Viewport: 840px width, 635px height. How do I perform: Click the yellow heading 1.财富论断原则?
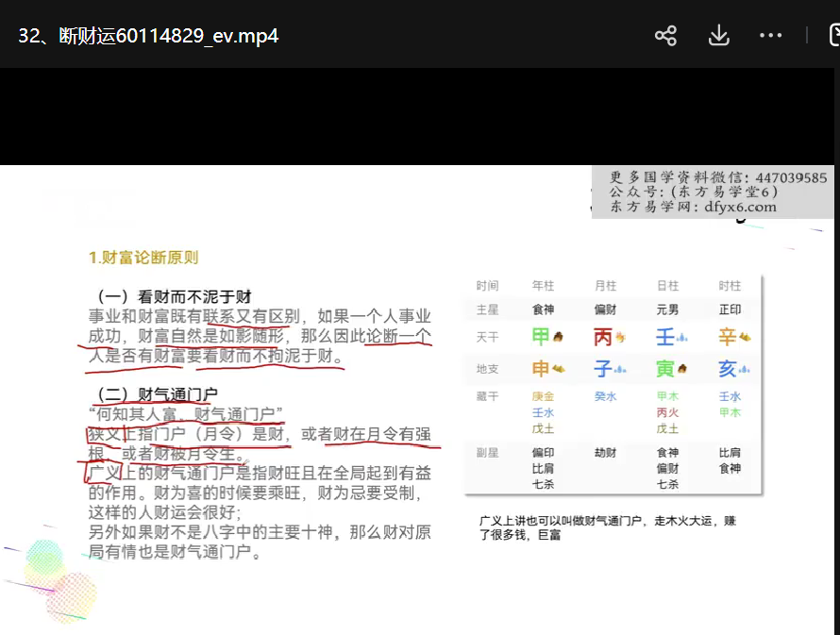tap(143, 258)
